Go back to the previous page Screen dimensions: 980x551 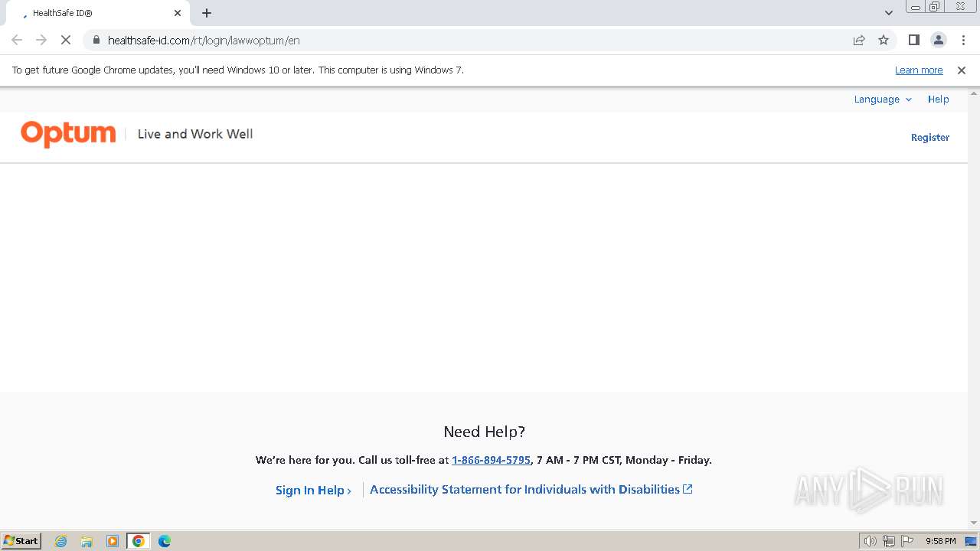point(17,40)
